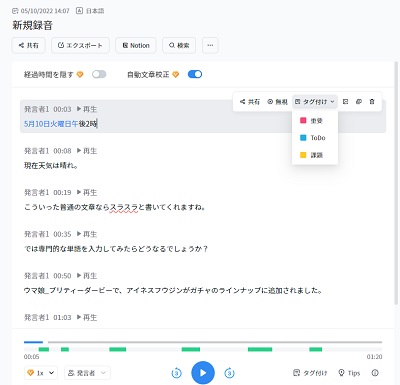Play the segment at 00:19
Viewport: 400px width, 385px height.
tap(87, 192)
